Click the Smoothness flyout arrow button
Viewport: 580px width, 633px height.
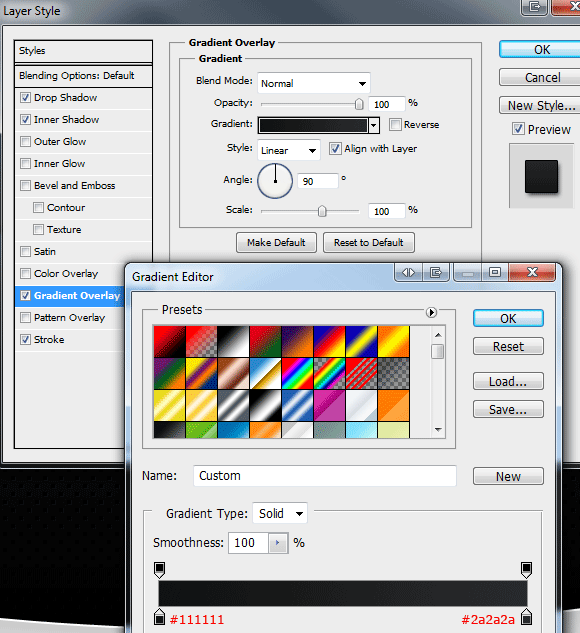click(278, 543)
